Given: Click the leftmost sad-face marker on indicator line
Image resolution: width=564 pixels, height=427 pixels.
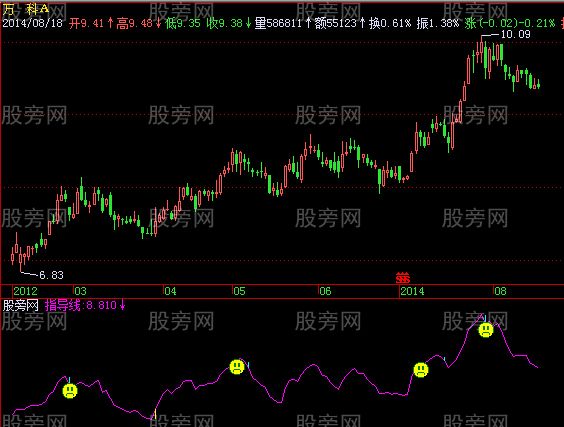Looking at the screenshot, I should 70,391.
